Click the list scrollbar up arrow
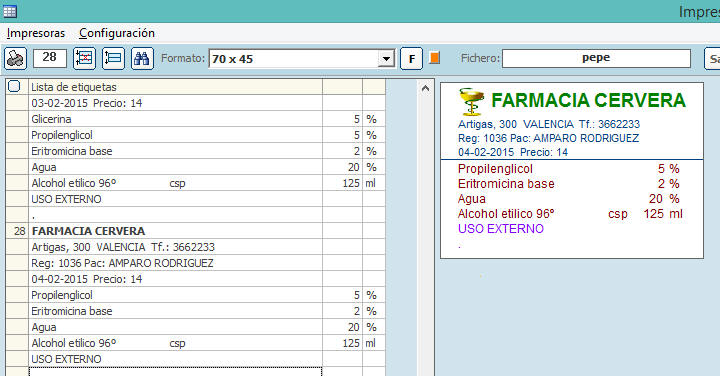Image resolution: width=720 pixels, height=376 pixels. coord(425,88)
